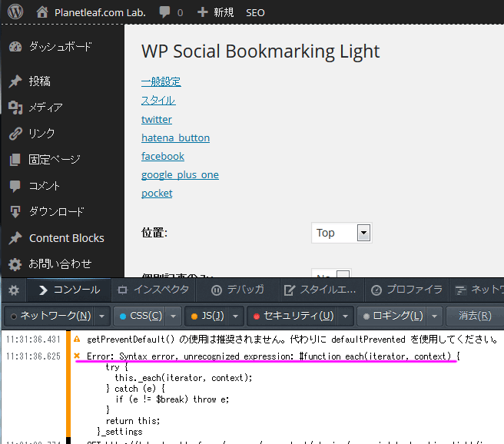Click the plus icon for 新規
Viewport: 504px width, 444px height.
pyautogui.click(x=203, y=12)
